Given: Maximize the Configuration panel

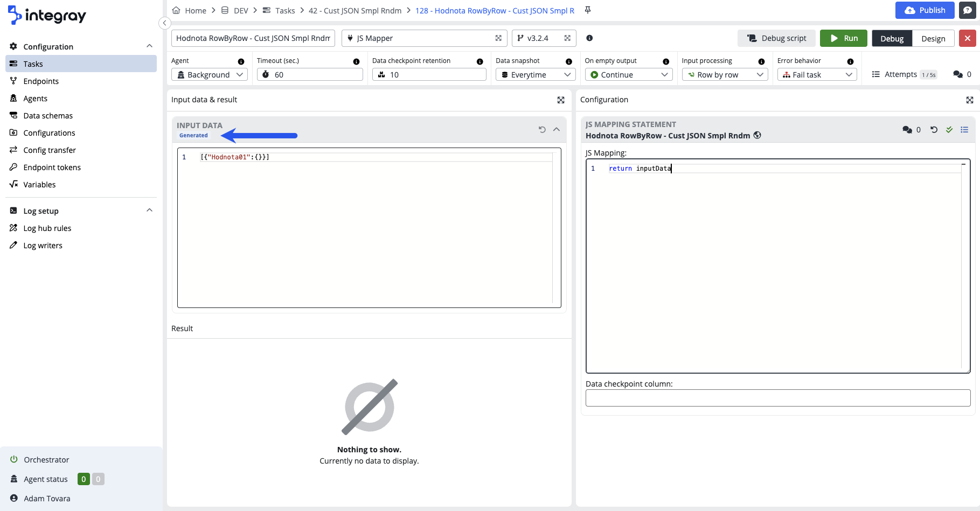Looking at the screenshot, I should pos(970,100).
